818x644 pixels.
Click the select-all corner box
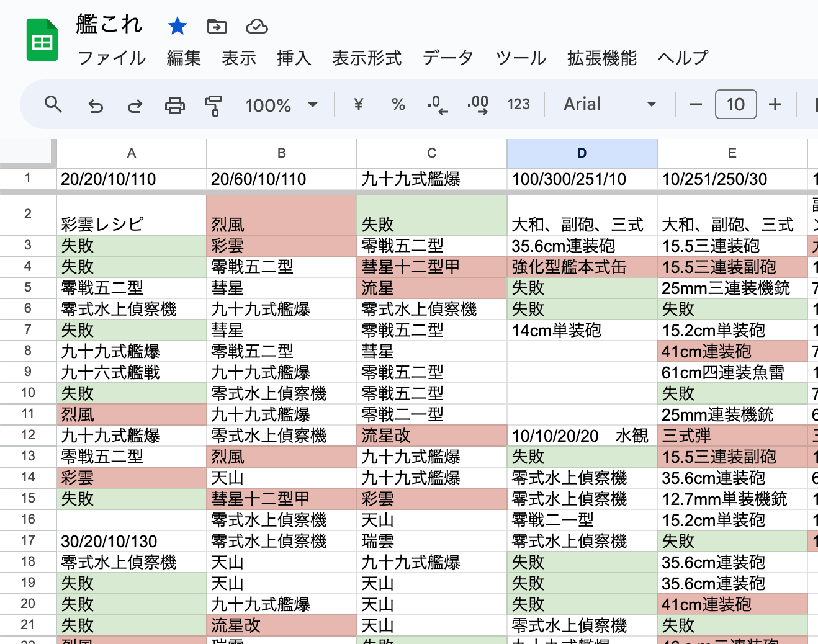(x=28, y=153)
